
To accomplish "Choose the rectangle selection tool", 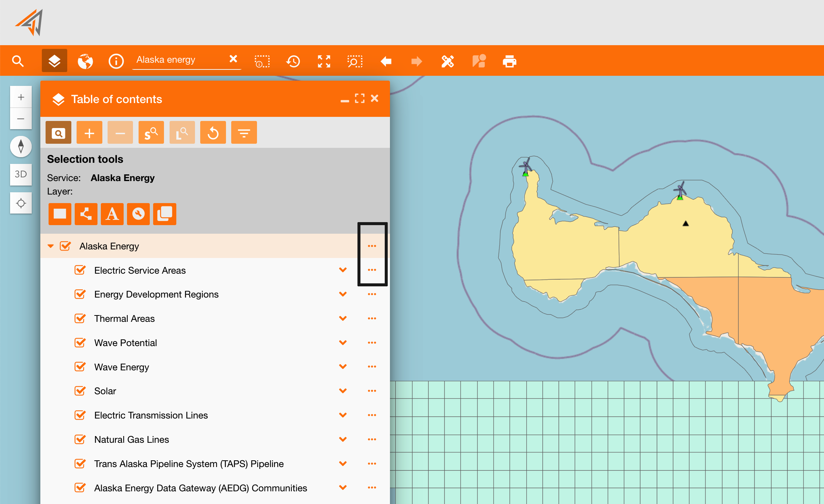I will click(x=60, y=214).
